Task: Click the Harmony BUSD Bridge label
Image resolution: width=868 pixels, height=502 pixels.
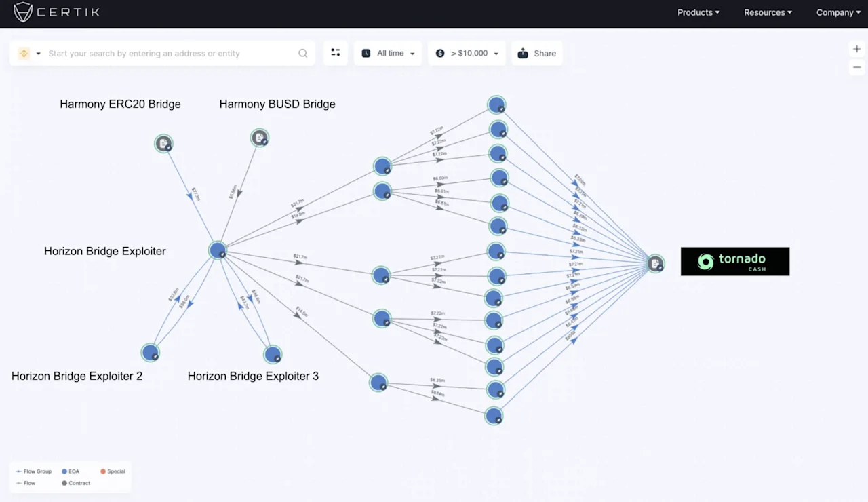Action: [x=277, y=104]
